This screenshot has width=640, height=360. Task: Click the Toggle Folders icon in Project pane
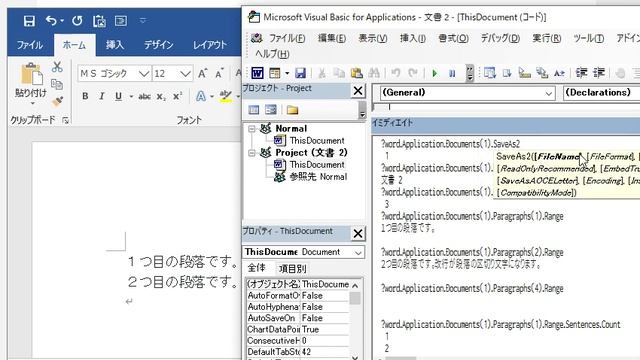[292, 109]
